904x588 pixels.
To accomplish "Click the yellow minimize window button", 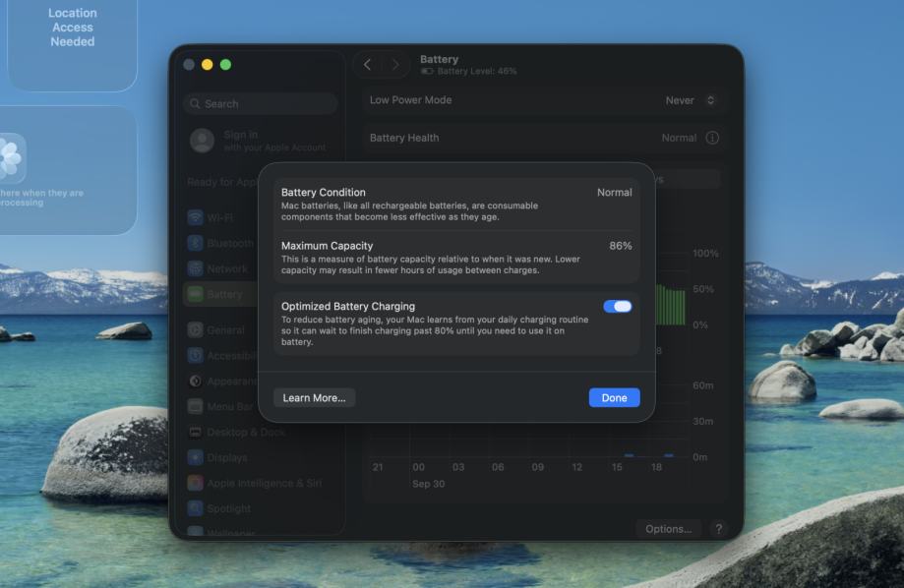I will click(x=207, y=65).
